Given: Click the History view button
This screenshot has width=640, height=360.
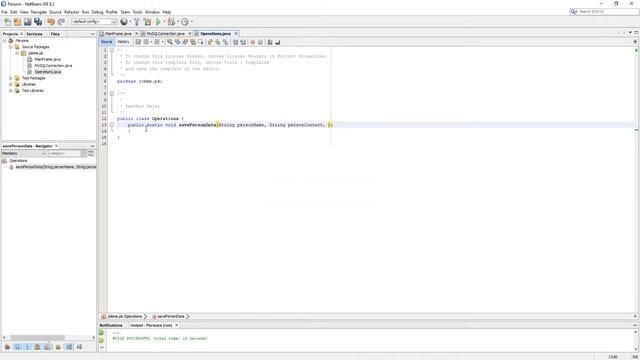Looking at the screenshot, I should click(x=123, y=42).
